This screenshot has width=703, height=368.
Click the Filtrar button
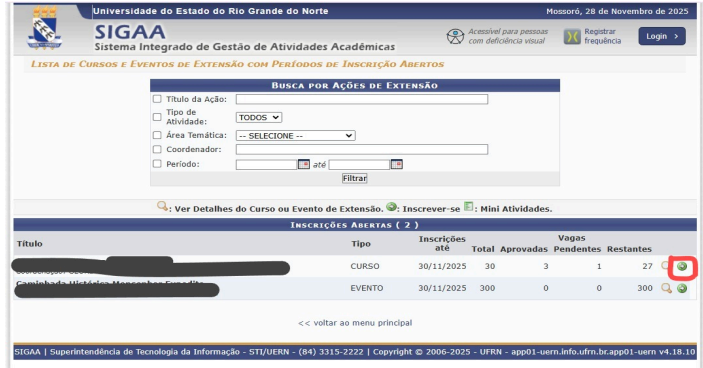coord(355,178)
